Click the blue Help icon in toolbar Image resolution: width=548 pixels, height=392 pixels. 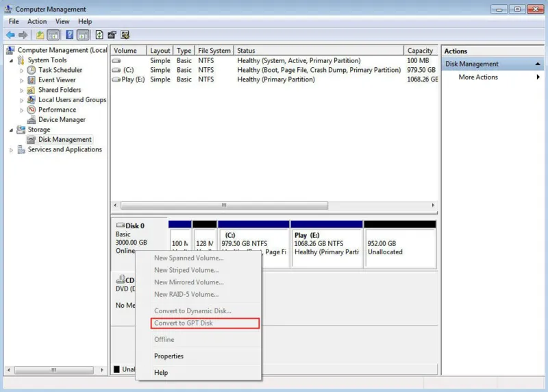pos(70,35)
